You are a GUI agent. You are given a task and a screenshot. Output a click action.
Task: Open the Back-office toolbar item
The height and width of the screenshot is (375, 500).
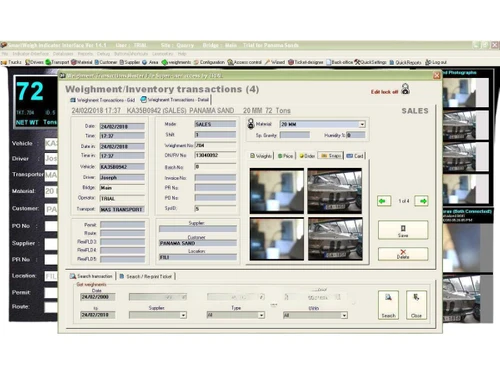coord(340,62)
